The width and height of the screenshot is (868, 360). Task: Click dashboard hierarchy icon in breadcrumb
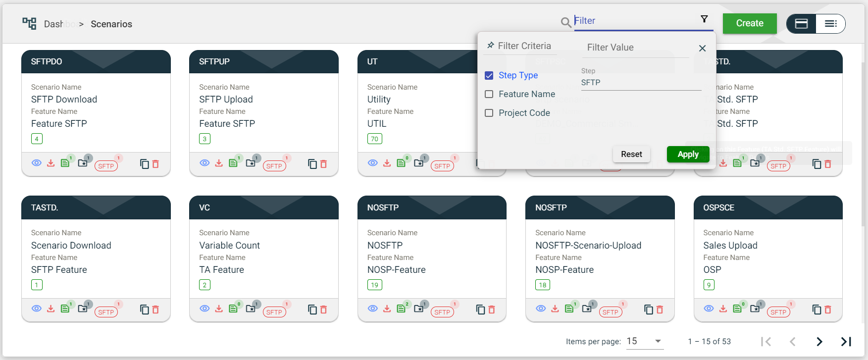pos(29,23)
